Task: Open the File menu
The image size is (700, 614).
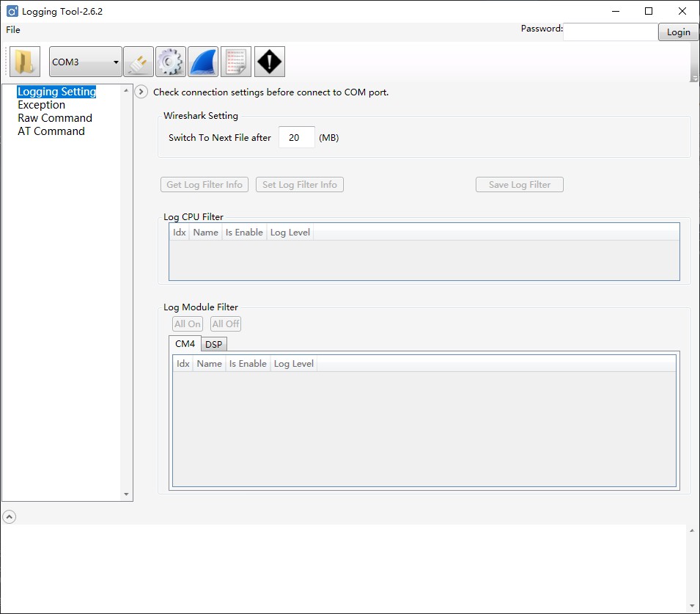Action: (x=13, y=30)
